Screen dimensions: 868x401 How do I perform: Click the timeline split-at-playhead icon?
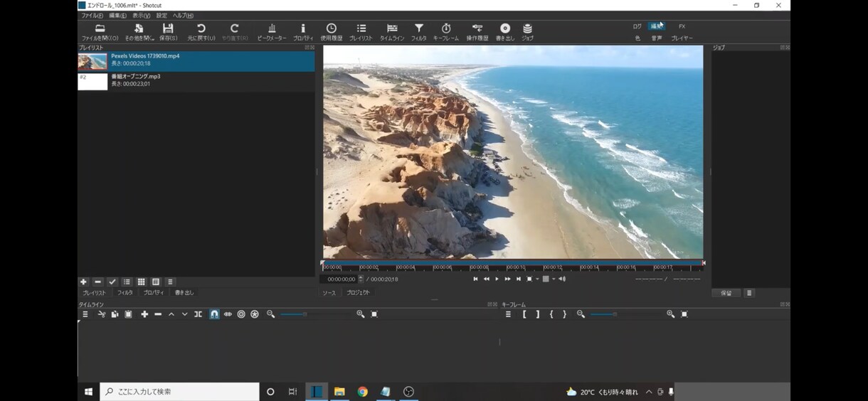click(x=198, y=314)
